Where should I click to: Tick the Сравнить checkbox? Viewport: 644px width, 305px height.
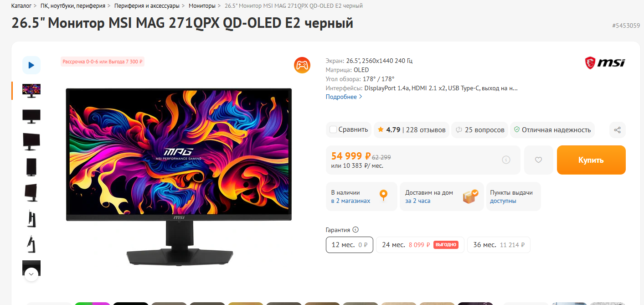(333, 129)
